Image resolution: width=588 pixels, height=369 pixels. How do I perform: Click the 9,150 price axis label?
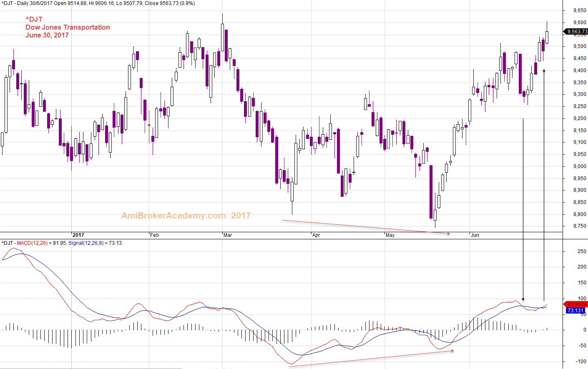(579, 131)
